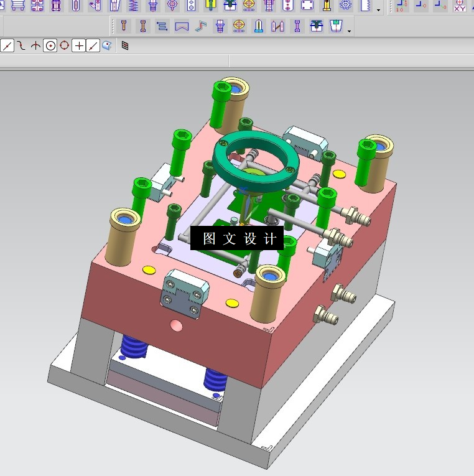Select the blue compression spring near the front left
Screen dimensions: 474x476
134,346
